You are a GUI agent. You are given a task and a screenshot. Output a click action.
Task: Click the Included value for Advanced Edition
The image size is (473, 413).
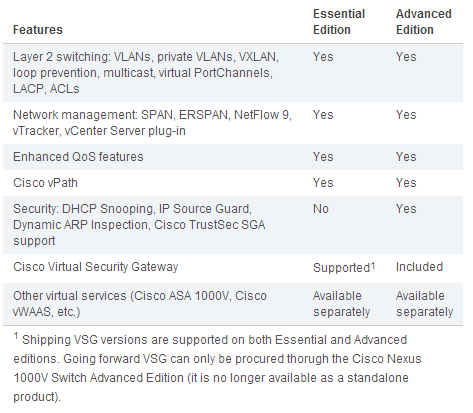click(x=419, y=267)
